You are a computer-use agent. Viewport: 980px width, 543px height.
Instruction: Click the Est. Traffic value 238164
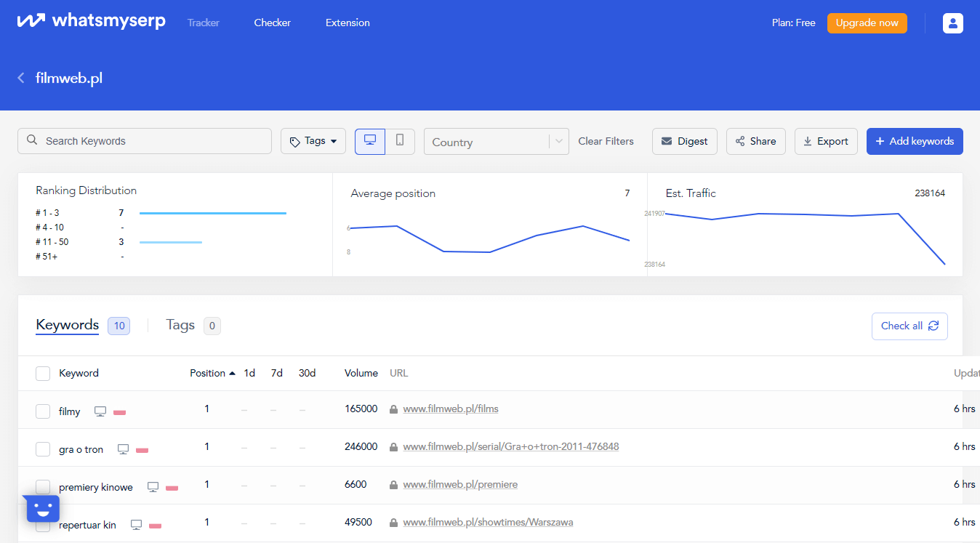pos(930,193)
